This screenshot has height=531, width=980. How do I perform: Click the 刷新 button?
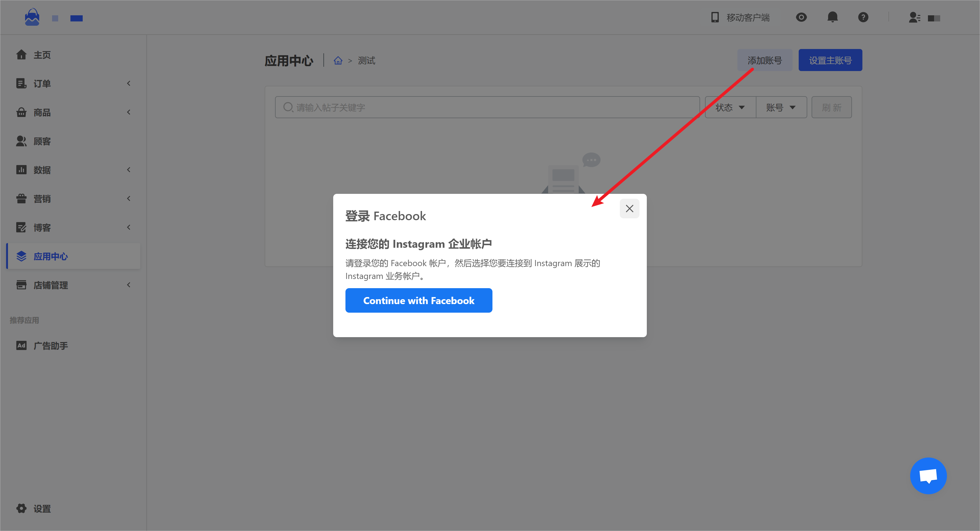click(831, 107)
